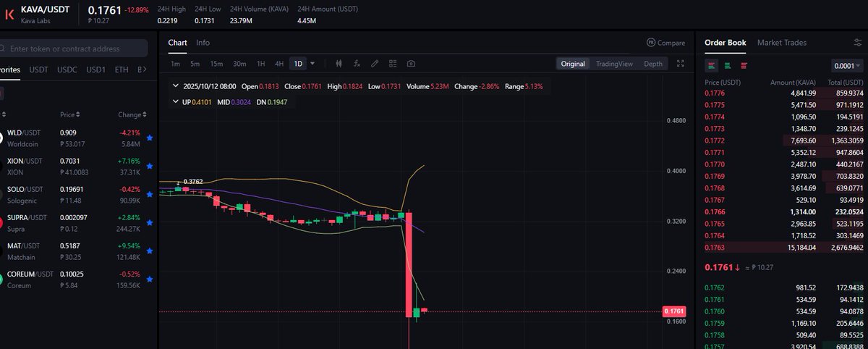
Task: Click the 0.1761 current price chart label
Action: point(673,311)
